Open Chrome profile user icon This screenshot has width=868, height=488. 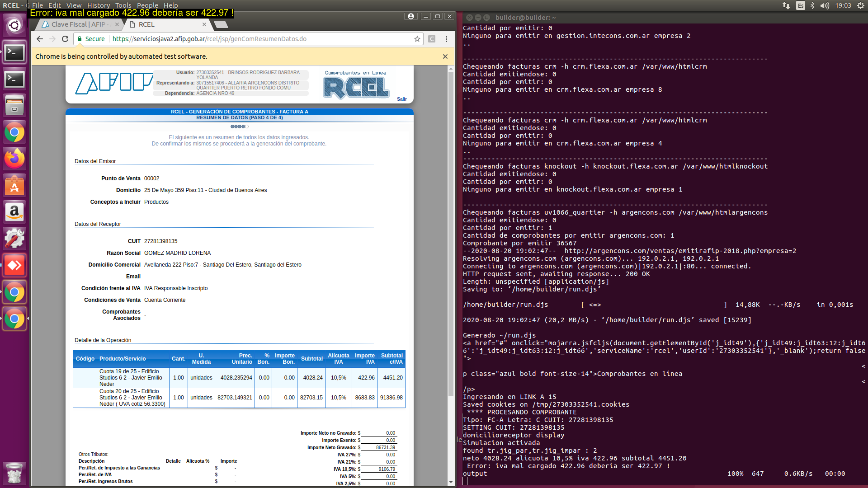point(410,16)
